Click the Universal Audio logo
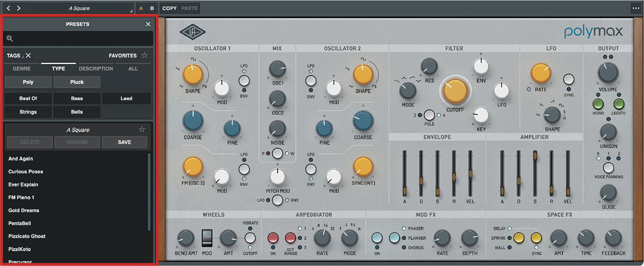Image resolution: width=644 pixels, height=266 pixels. (192, 32)
